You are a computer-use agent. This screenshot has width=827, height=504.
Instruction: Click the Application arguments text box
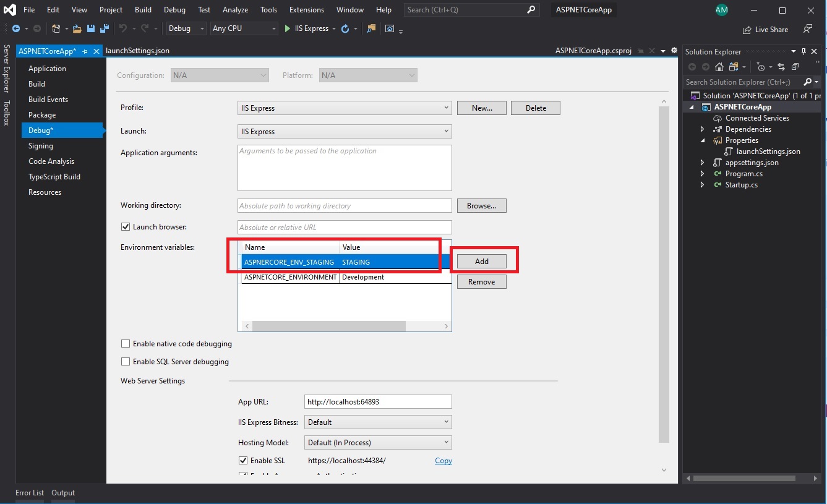pyautogui.click(x=345, y=168)
